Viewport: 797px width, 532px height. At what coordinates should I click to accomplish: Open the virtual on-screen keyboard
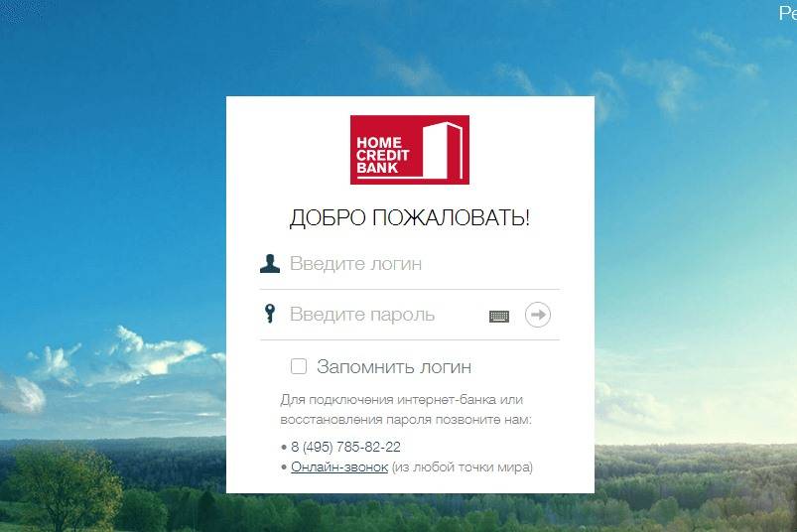tap(499, 316)
